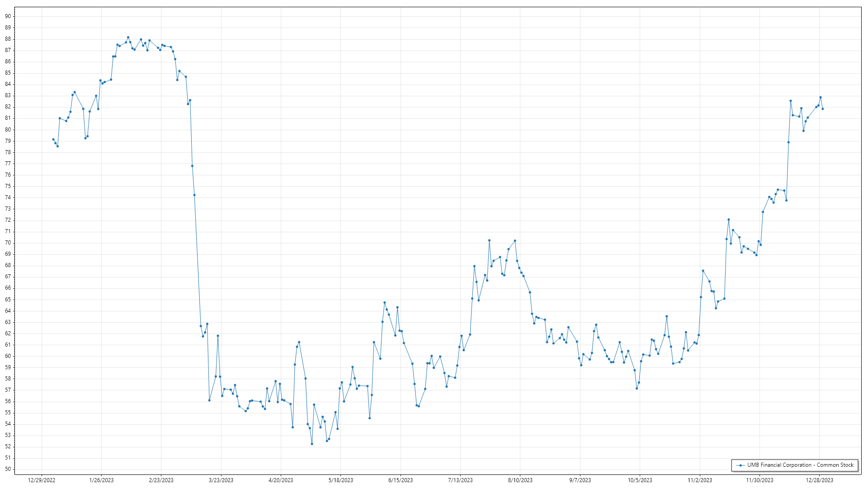The height and width of the screenshot is (488, 868).
Task: Click the 50 label on y-axis
Action: [x=8, y=469]
